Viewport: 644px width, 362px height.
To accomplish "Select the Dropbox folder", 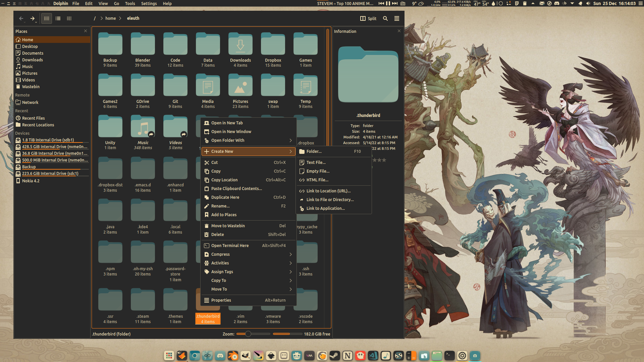I will [273, 50].
